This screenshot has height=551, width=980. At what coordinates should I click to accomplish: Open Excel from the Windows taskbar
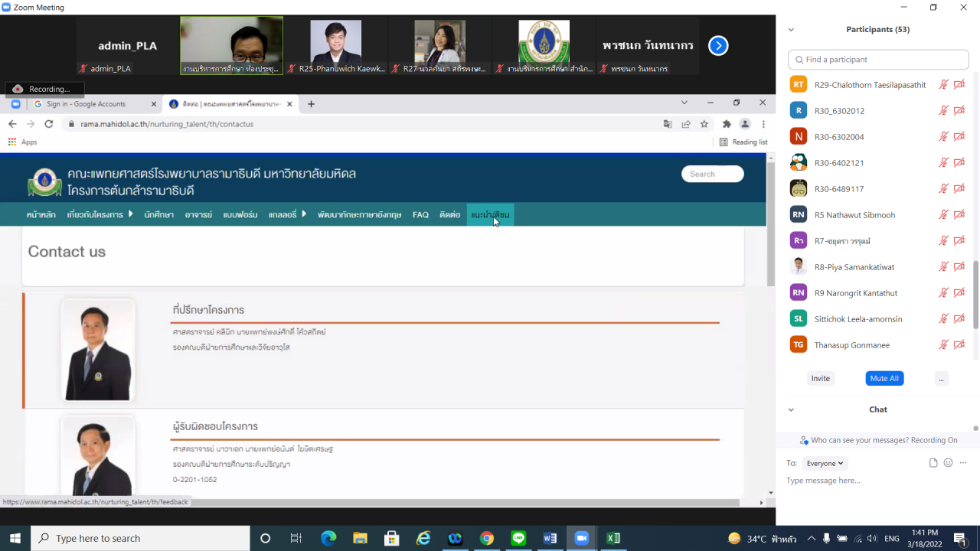[612, 538]
